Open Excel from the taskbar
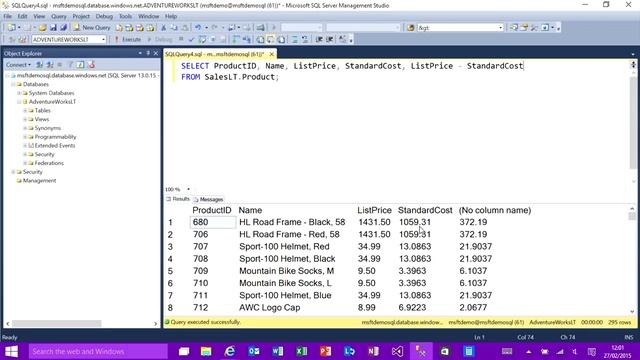The height and width of the screenshot is (360, 640). (x=302, y=351)
